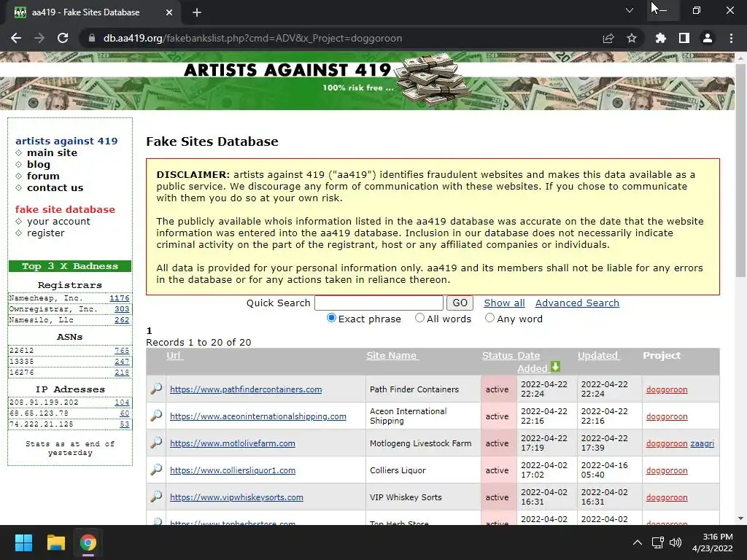
Task: Open a new tab with plus
Action: pos(197,12)
